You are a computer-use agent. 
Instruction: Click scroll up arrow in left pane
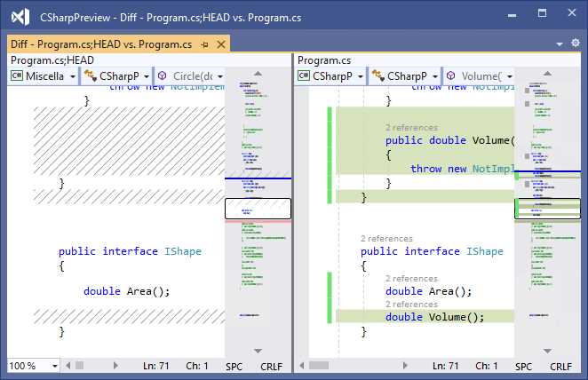[x=258, y=74]
